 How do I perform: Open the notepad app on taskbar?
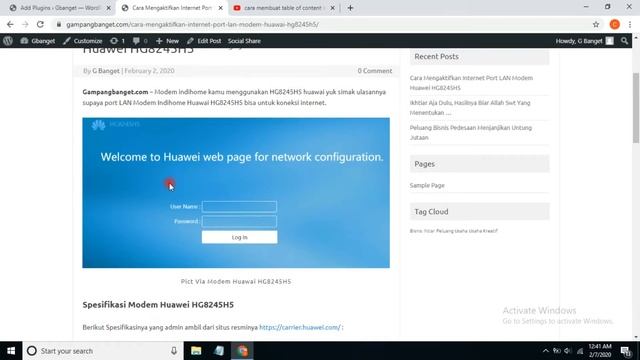click(219, 351)
